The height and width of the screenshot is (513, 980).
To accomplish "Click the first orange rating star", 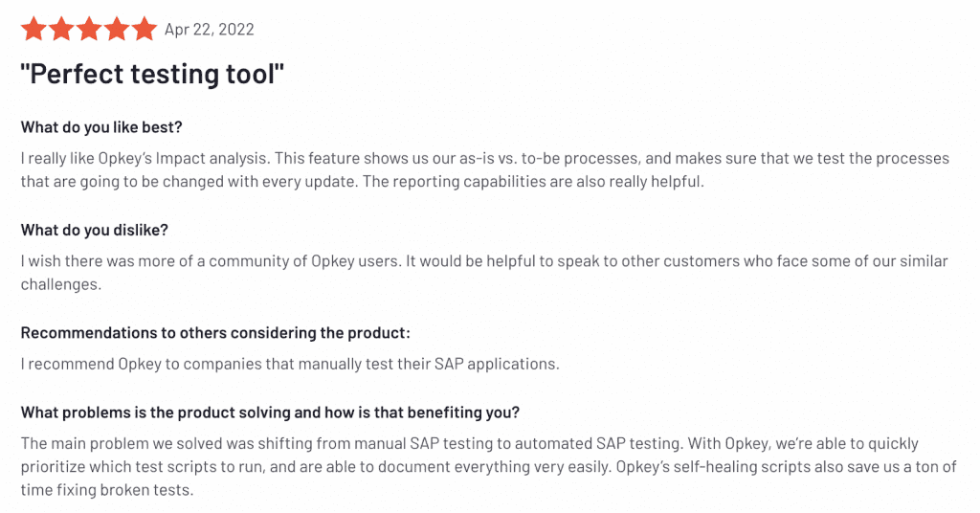I will (x=33, y=30).
